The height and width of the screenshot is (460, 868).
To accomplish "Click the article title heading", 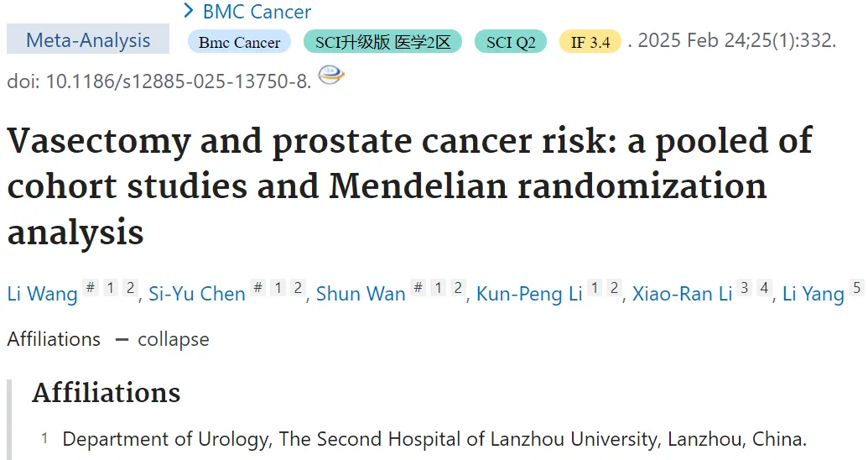I will pyautogui.click(x=409, y=186).
